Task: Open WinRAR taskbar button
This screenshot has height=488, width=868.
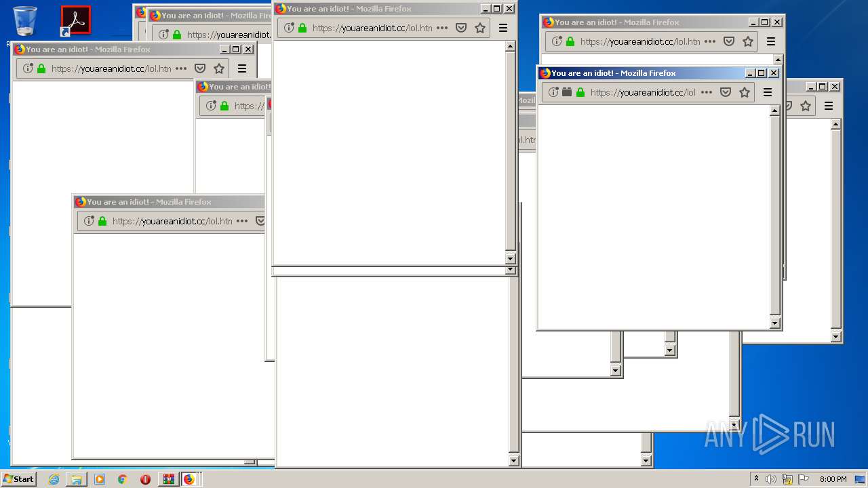Action: tap(169, 479)
